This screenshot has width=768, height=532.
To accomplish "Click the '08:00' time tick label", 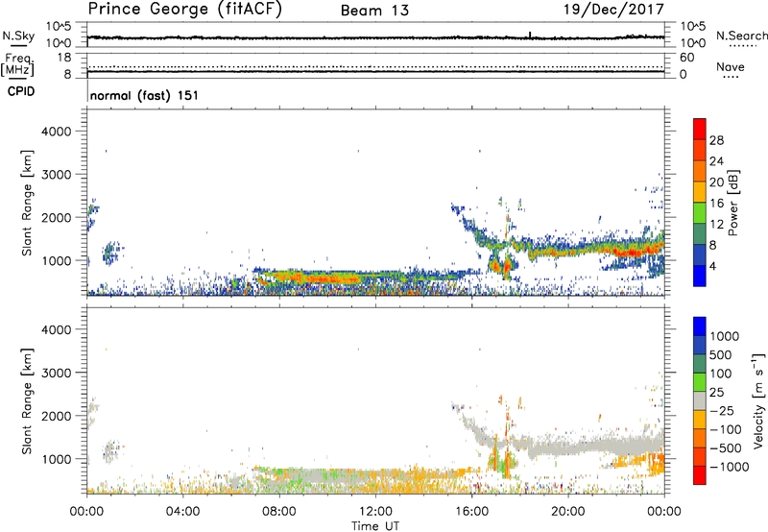I will click(279, 512).
